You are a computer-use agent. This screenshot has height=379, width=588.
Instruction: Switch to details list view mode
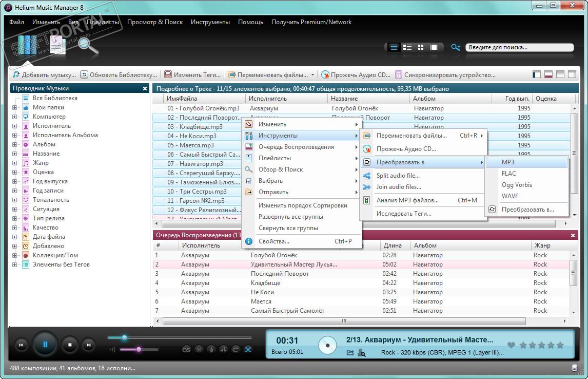tap(394, 47)
